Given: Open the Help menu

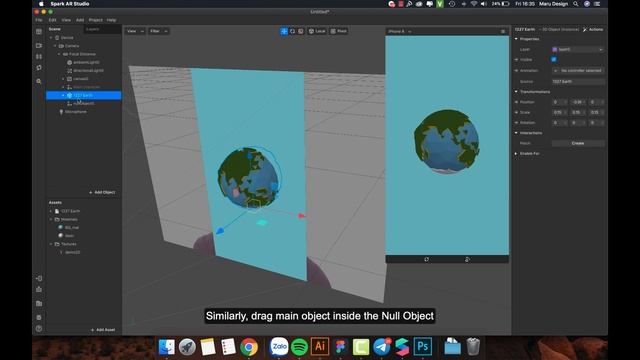Looking at the screenshot, I should (x=111, y=20).
